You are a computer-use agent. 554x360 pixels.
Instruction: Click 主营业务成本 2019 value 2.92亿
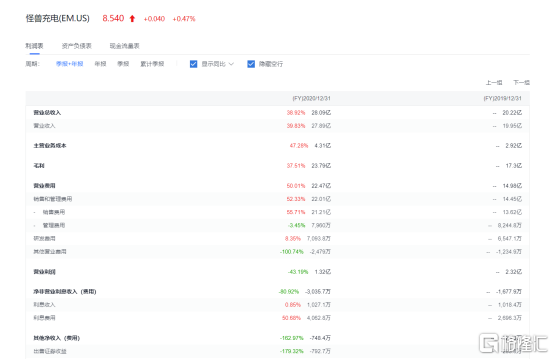coord(513,146)
